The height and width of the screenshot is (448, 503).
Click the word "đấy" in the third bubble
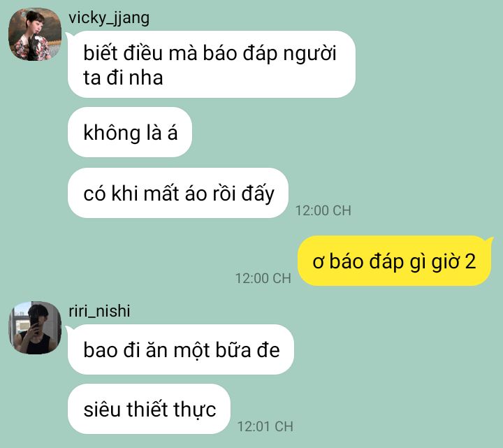coord(258,194)
